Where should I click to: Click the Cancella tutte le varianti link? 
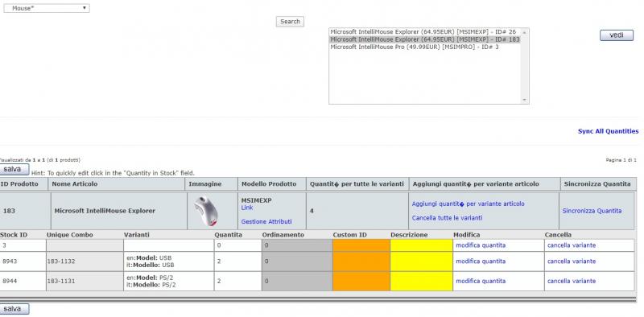(447, 218)
